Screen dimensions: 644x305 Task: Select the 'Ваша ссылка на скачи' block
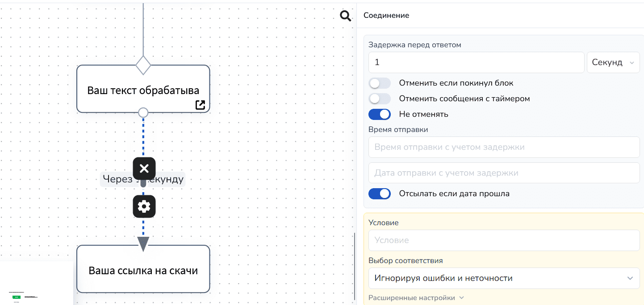pyautogui.click(x=143, y=271)
